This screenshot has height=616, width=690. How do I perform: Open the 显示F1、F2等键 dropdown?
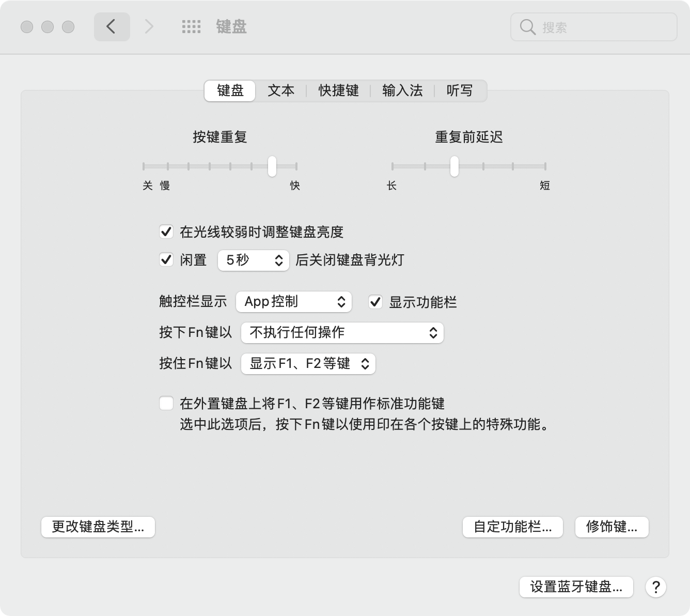308,364
